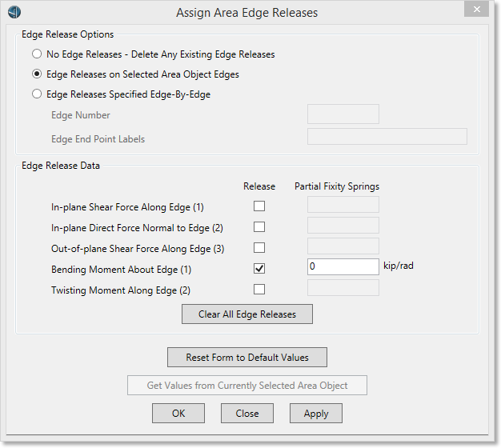The height and width of the screenshot is (448, 501).
Task: Click the 'Edge Release Data' group label
Action: pyautogui.click(x=61, y=166)
